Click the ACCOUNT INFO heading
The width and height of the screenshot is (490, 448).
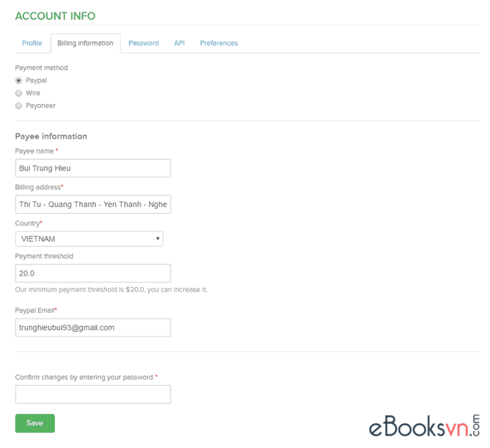[56, 16]
